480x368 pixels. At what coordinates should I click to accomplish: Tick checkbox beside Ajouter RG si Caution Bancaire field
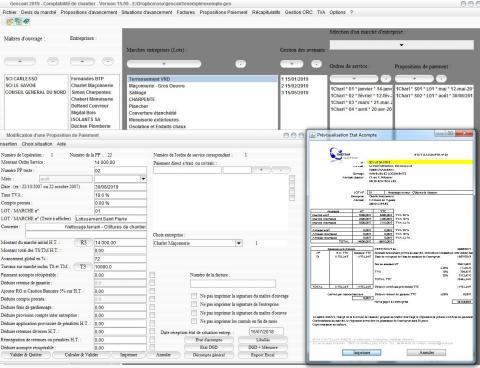[152, 291]
